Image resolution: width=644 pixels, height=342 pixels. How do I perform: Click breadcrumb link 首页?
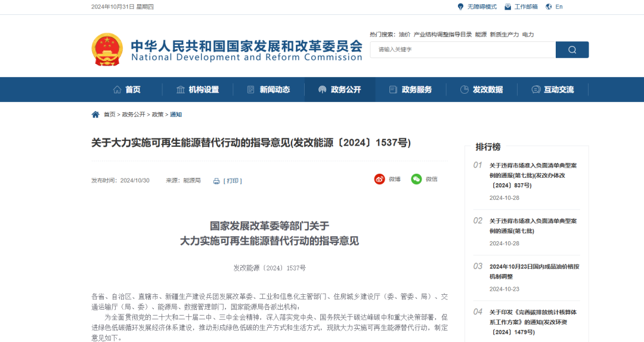(x=110, y=114)
